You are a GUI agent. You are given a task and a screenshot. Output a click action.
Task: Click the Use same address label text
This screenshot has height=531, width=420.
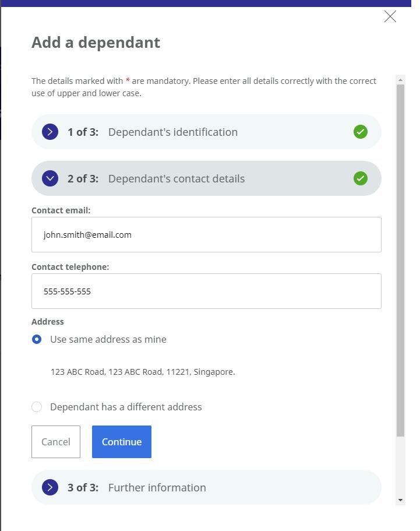click(108, 339)
